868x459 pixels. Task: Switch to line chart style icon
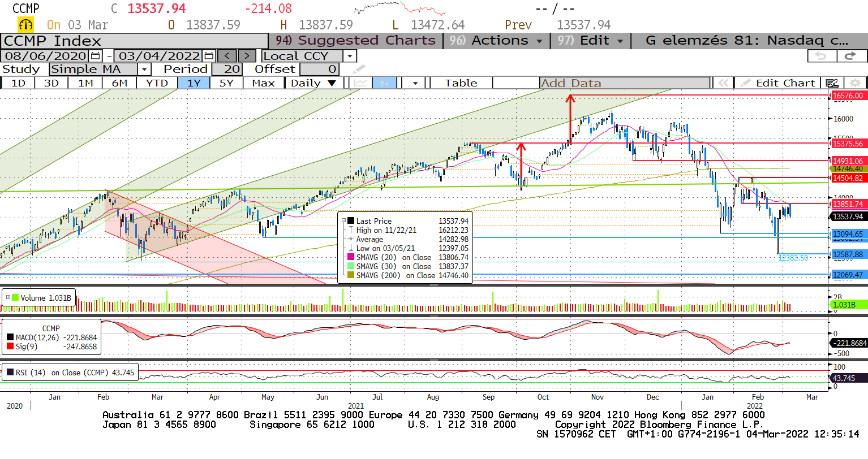[x=360, y=83]
